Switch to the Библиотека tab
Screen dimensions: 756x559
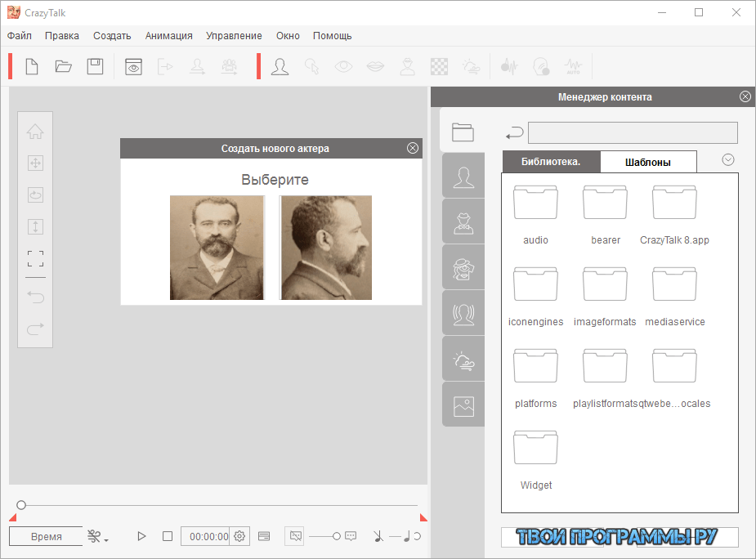pos(551,162)
